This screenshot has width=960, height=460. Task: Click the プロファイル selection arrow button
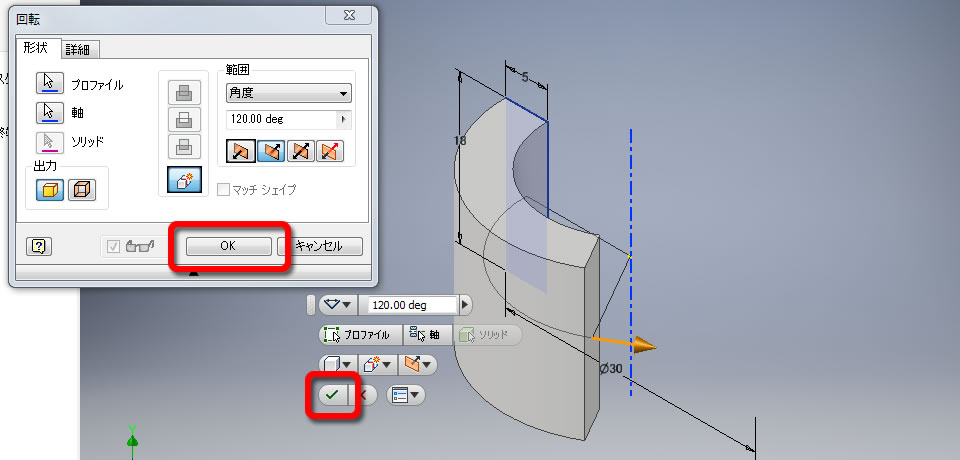pyautogui.click(x=50, y=83)
